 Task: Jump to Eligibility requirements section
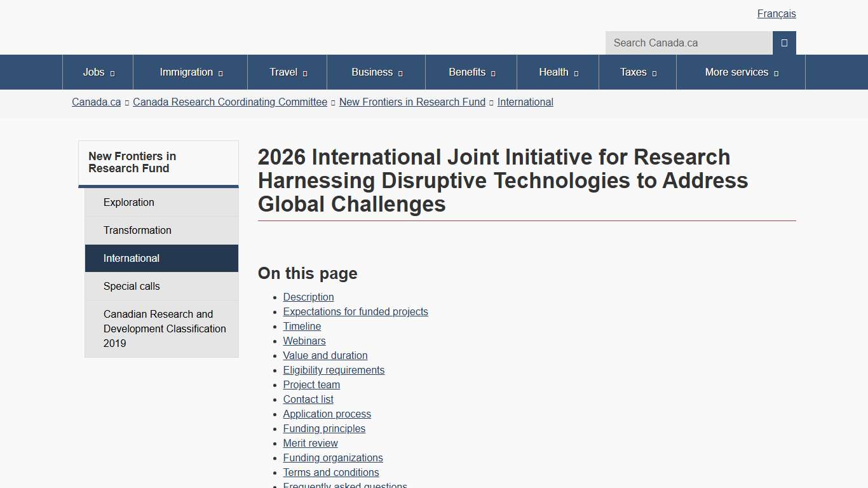[x=334, y=370]
